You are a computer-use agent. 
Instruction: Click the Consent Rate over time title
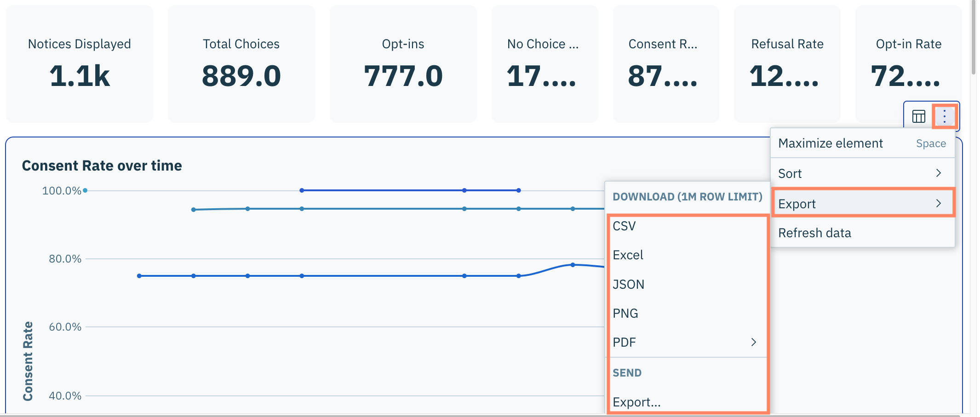pyautogui.click(x=102, y=166)
